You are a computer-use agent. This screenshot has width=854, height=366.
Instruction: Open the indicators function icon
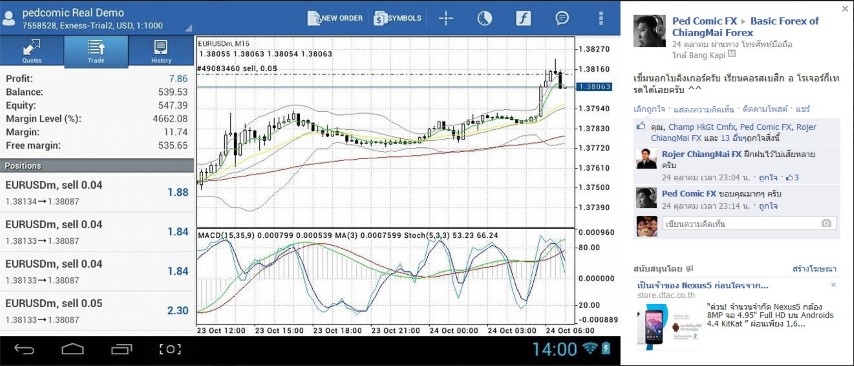(x=523, y=18)
